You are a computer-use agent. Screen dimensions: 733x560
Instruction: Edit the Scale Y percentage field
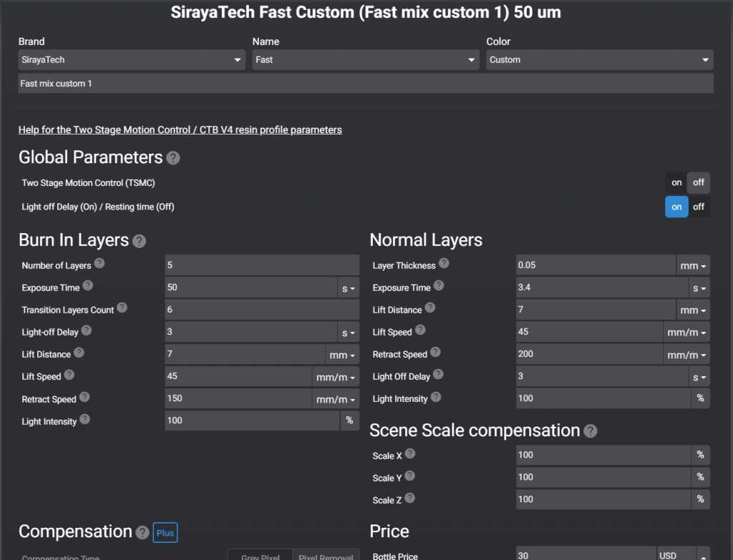[x=603, y=477]
